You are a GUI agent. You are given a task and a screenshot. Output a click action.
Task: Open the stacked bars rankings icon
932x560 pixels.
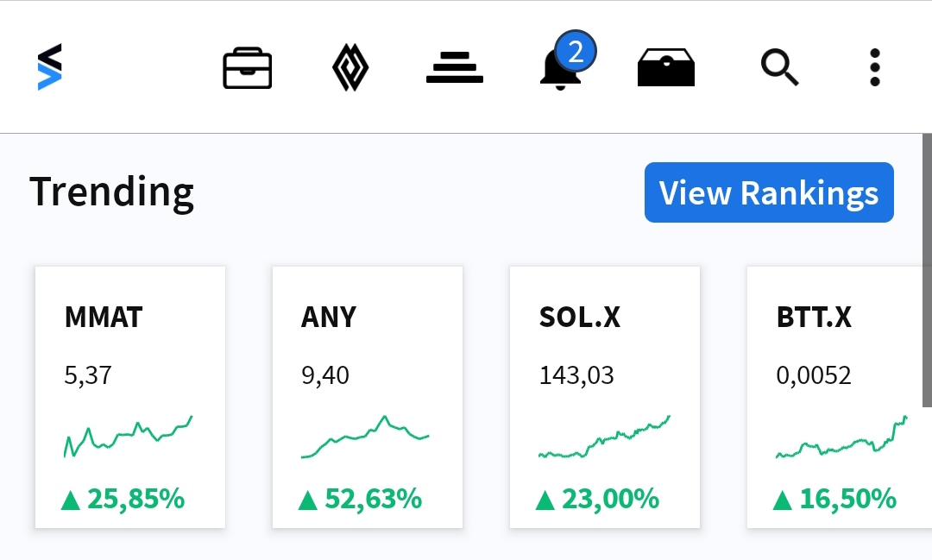tap(455, 68)
